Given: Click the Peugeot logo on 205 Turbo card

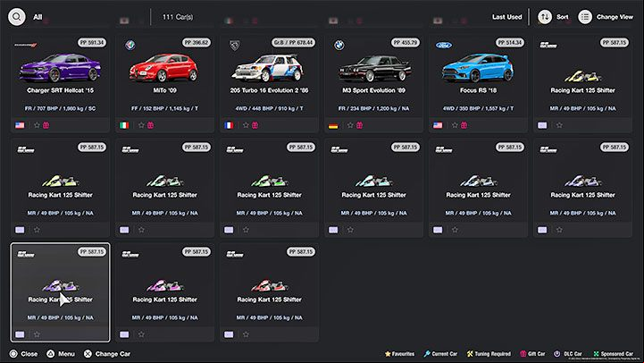Looking at the screenshot, I should (235, 46).
